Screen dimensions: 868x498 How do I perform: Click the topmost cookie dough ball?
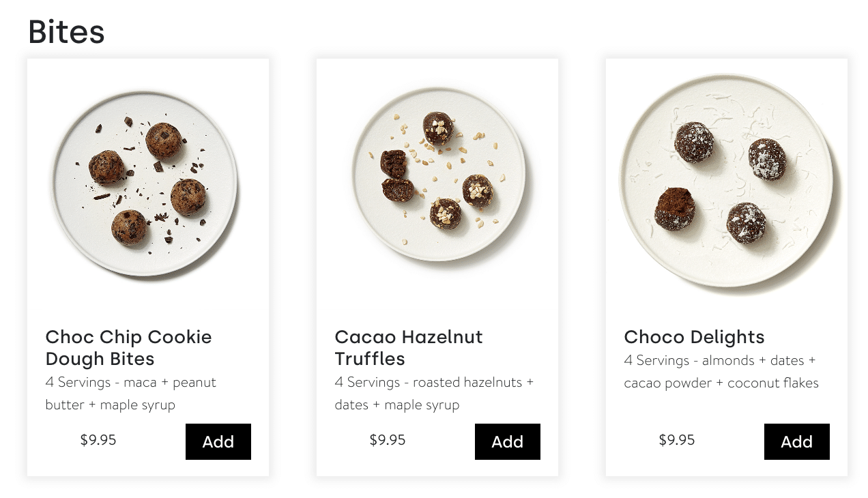(164, 140)
